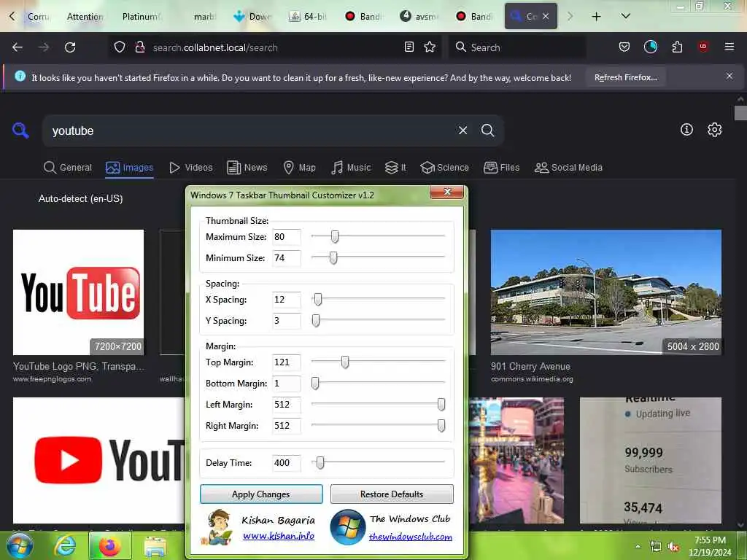Switch to the Platinum browser tab
The width and height of the screenshot is (747, 560).
coord(142,17)
